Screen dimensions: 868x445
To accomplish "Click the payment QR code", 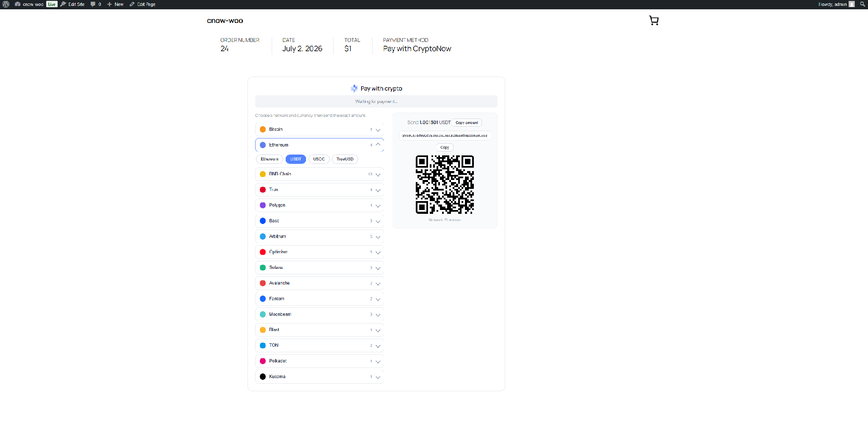I will click(x=445, y=185).
